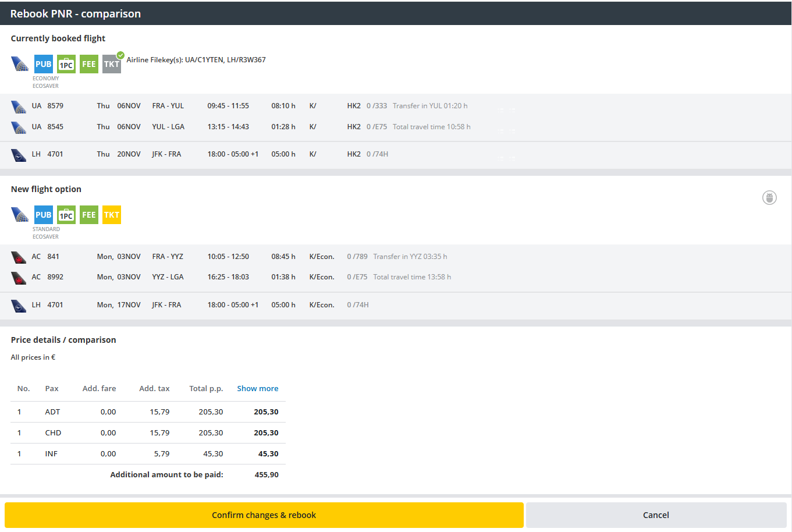Screen dimensions: 792x532
Task: Click FEE badge under Currently booked flight
Action: (x=89, y=64)
